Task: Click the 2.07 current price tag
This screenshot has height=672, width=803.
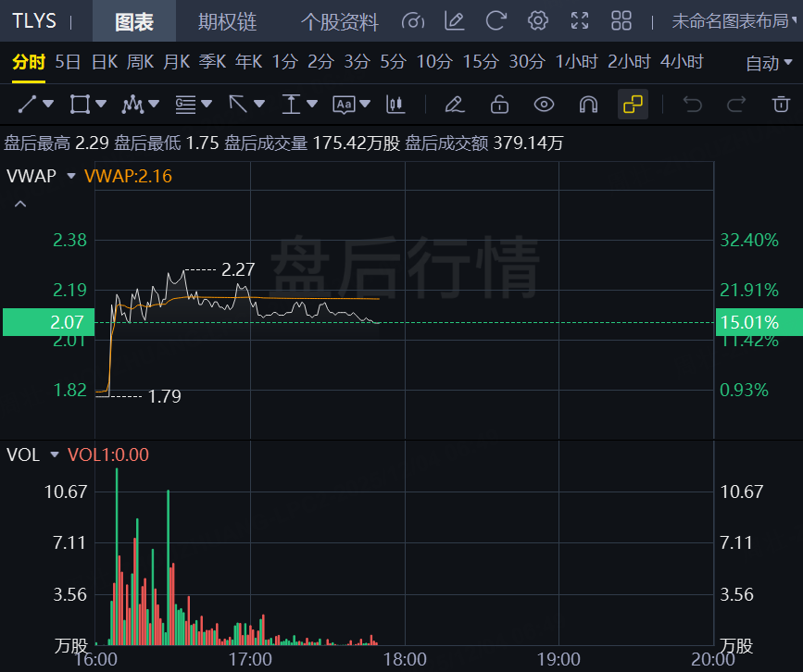Action: point(49,322)
